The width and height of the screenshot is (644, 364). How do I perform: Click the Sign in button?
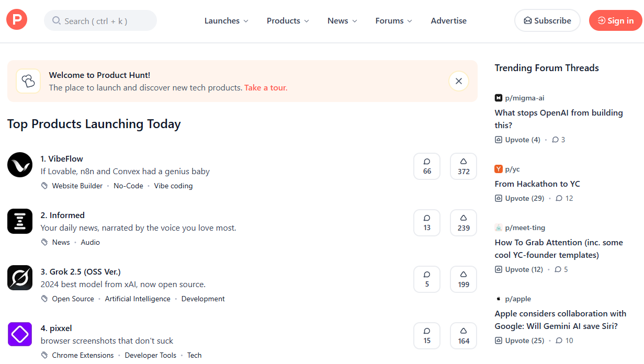[615, 20]
